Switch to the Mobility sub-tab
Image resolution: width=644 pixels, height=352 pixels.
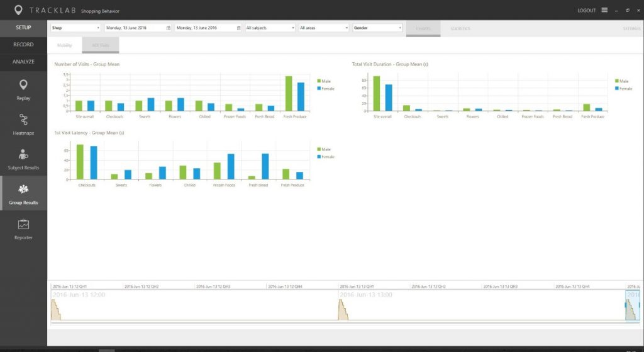click(65, 45)
